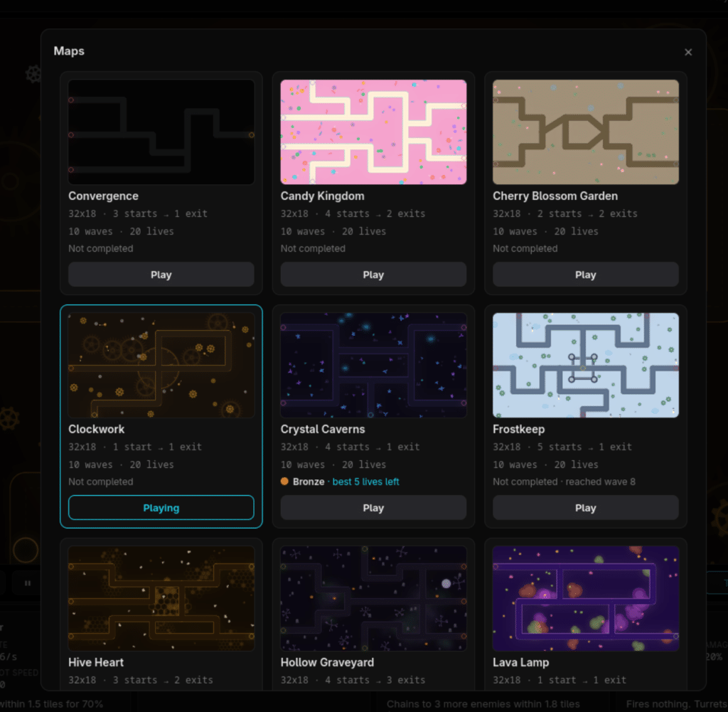Click "32x18 · 3 starts → 1 exit" under Convergence

point(138,213)
